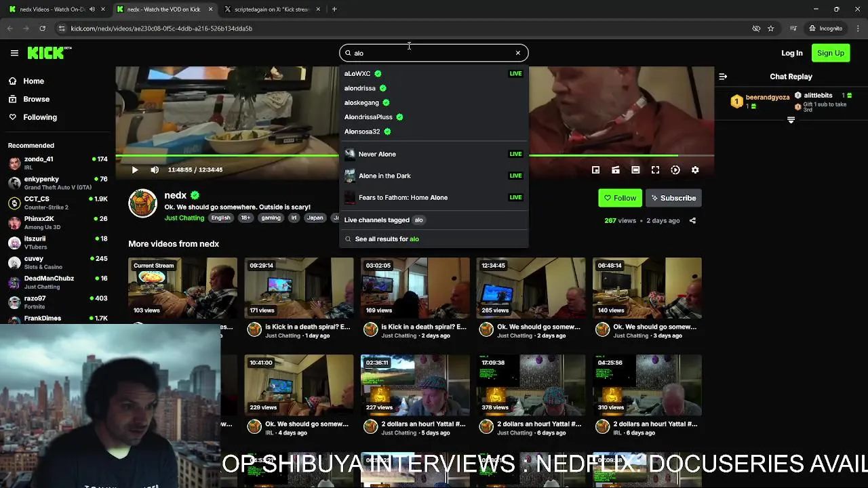Image resolution: width=868 pixels, height=488 pixels.
Task: See all results for alo
Action: (433, 239)
